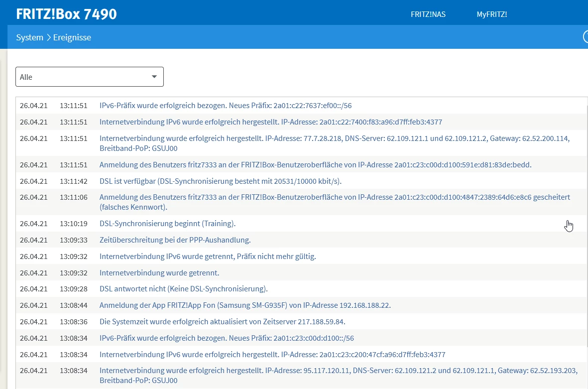Click timestamp 13:11:42
Screen dimensions: 588x389
(74, 181)
